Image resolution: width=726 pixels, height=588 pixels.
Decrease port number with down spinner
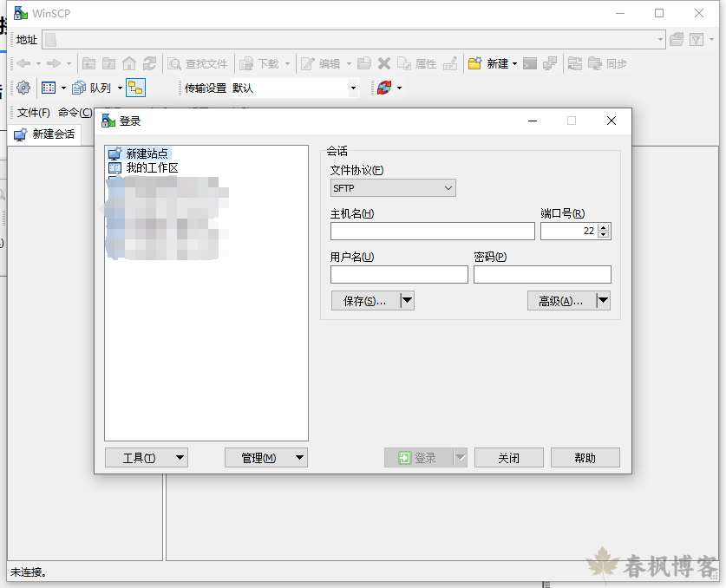pos(604,235)
